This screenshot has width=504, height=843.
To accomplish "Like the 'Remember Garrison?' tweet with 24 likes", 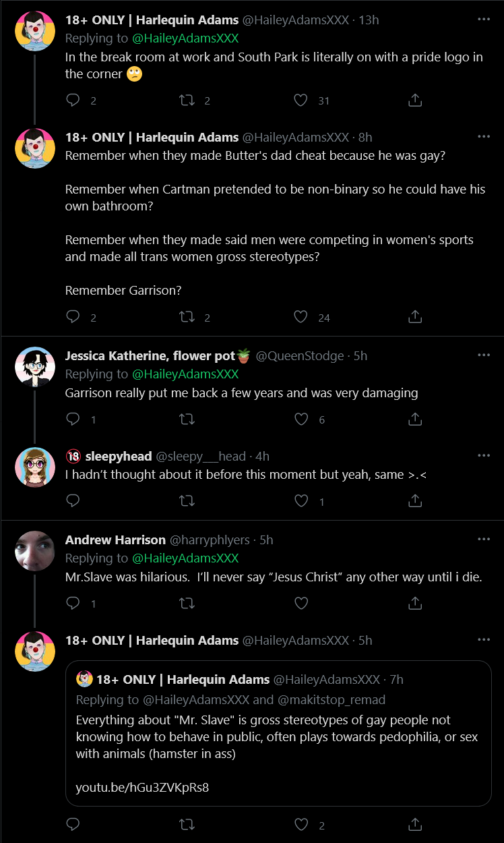I will (x=301, y=317).
